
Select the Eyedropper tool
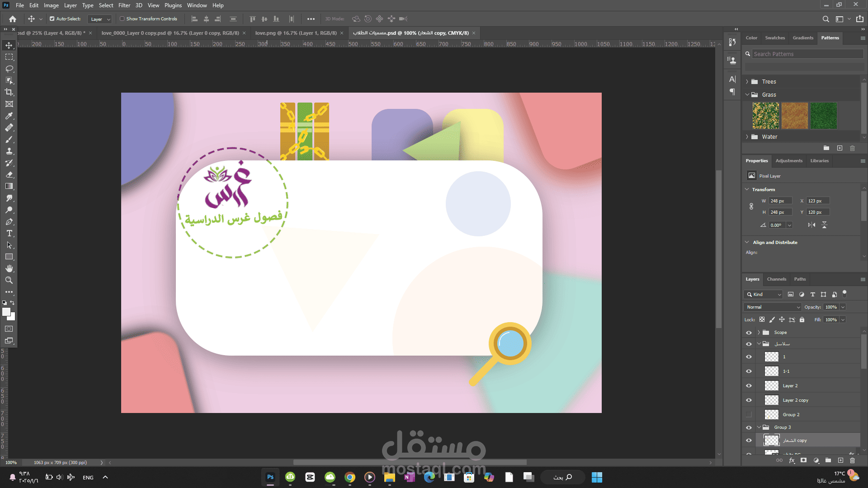[9, 116]
